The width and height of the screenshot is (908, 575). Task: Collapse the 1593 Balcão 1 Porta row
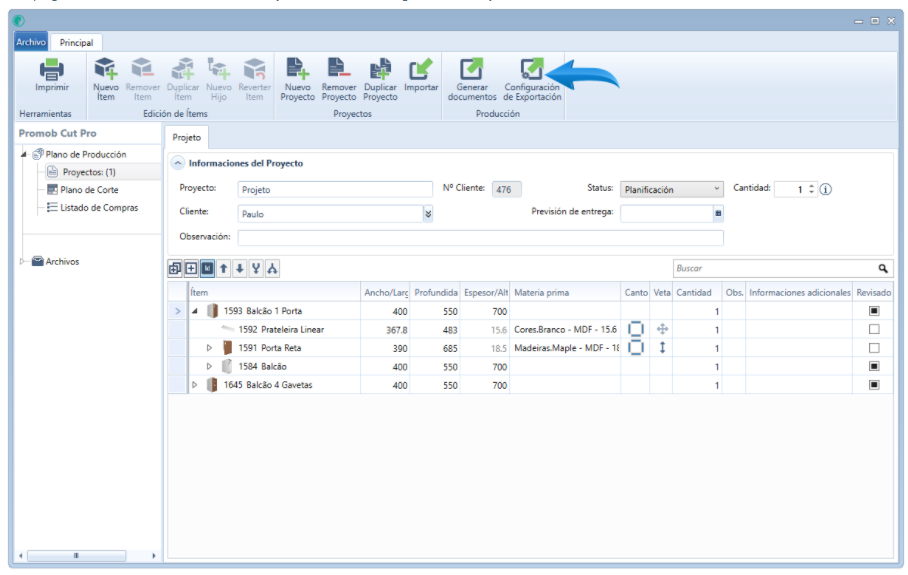tap(195, 311)
